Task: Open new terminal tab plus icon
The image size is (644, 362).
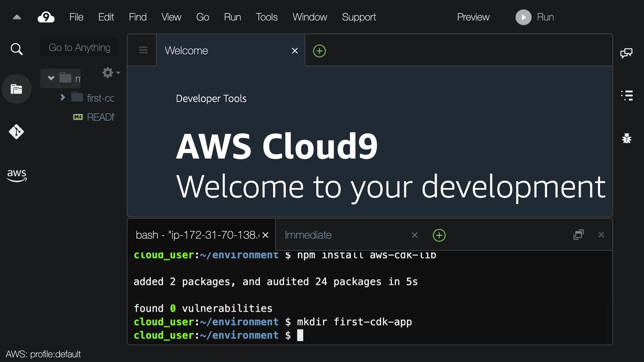Action: point(439,235)
